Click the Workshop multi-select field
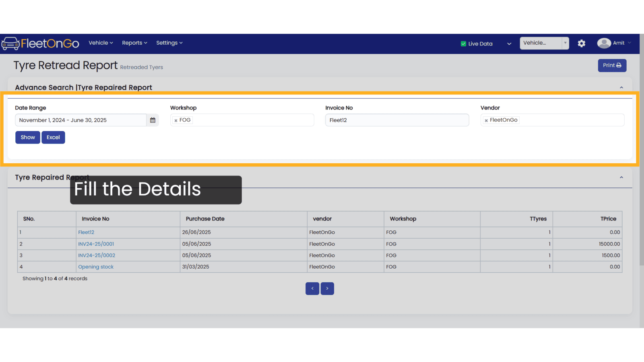Screen dimensions: 644x362 (242, 120)
